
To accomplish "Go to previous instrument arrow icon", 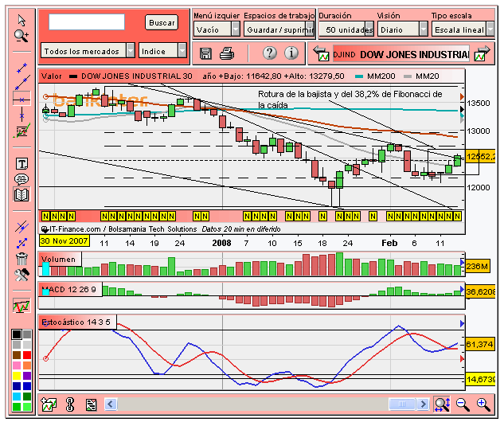I will click(321, 53).
